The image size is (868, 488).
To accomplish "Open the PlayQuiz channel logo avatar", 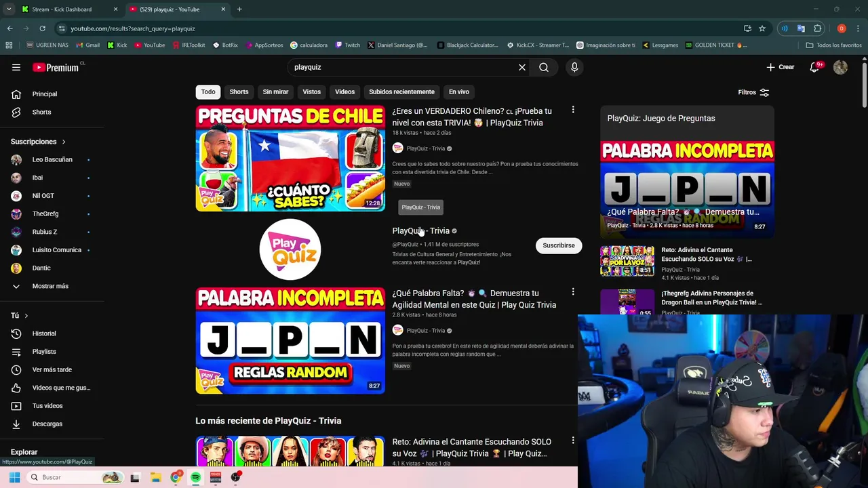I will coord(290,249).
